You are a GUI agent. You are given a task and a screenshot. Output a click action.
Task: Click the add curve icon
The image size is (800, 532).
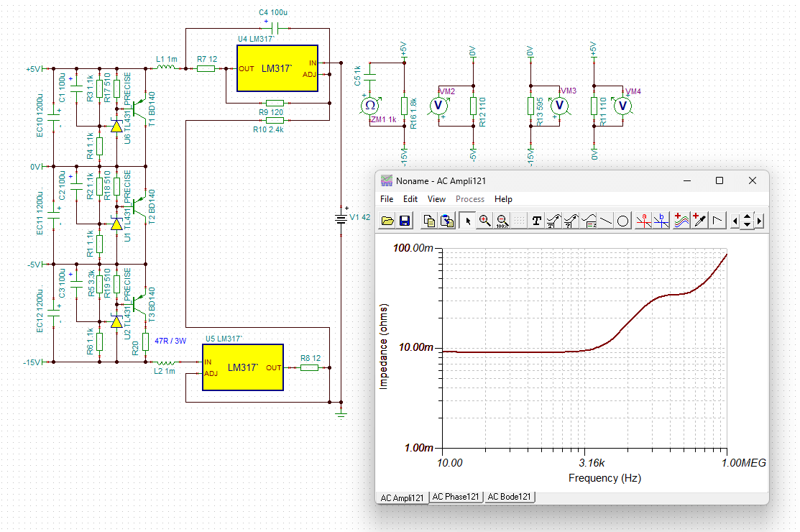(x=681, y=221)
